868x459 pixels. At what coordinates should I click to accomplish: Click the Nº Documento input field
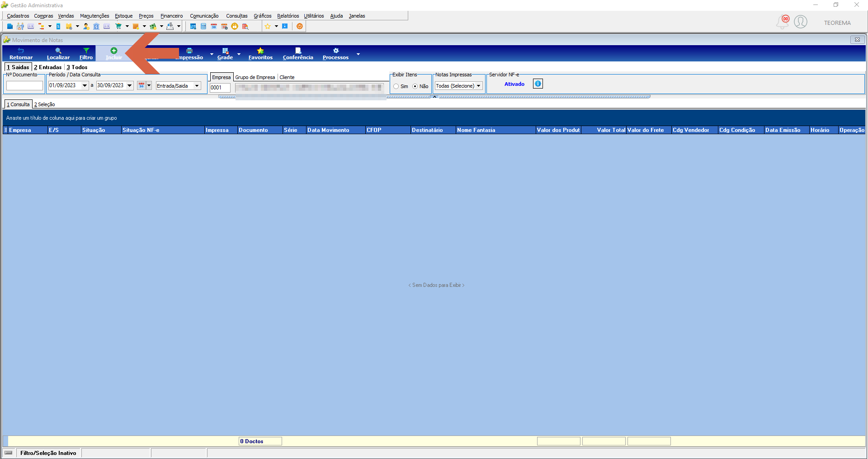(25, 86)
